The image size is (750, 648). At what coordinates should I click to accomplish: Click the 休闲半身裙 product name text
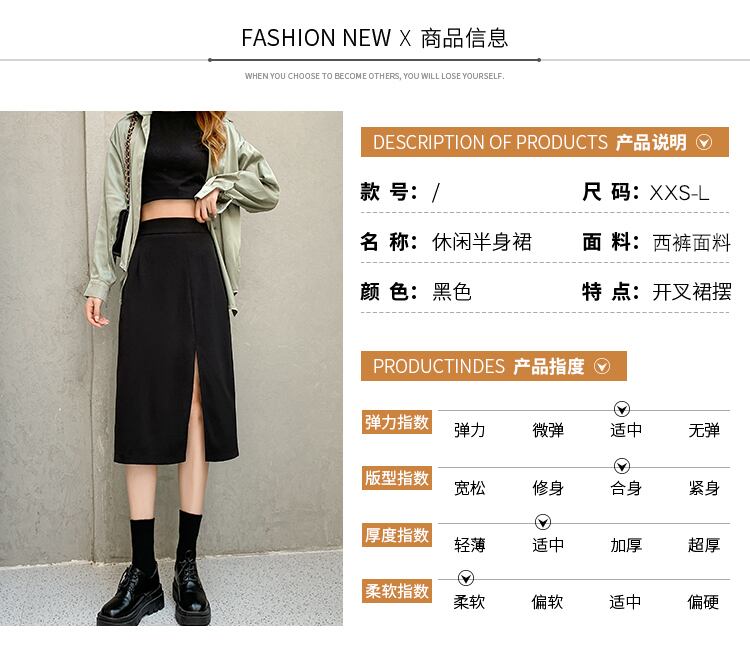click(x=482, y=242)
